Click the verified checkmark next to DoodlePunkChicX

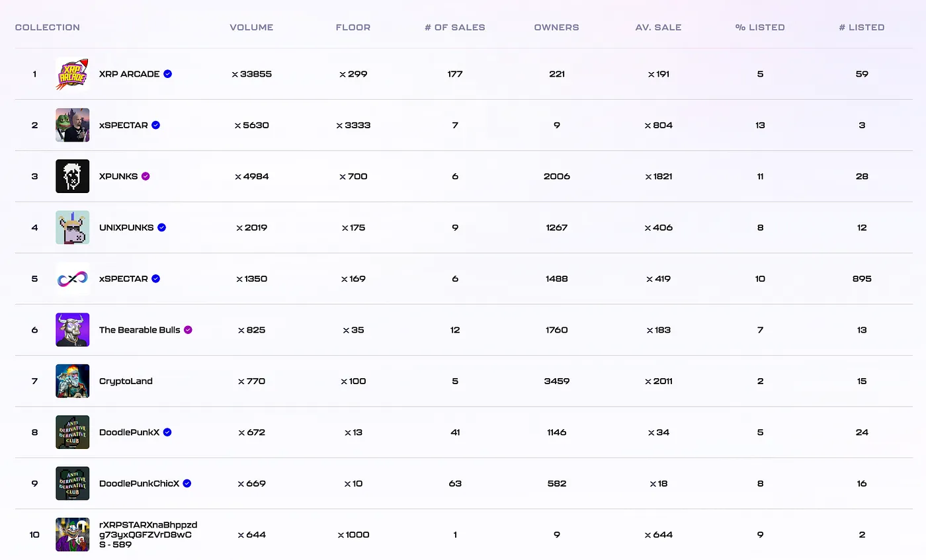click(186, 483)
